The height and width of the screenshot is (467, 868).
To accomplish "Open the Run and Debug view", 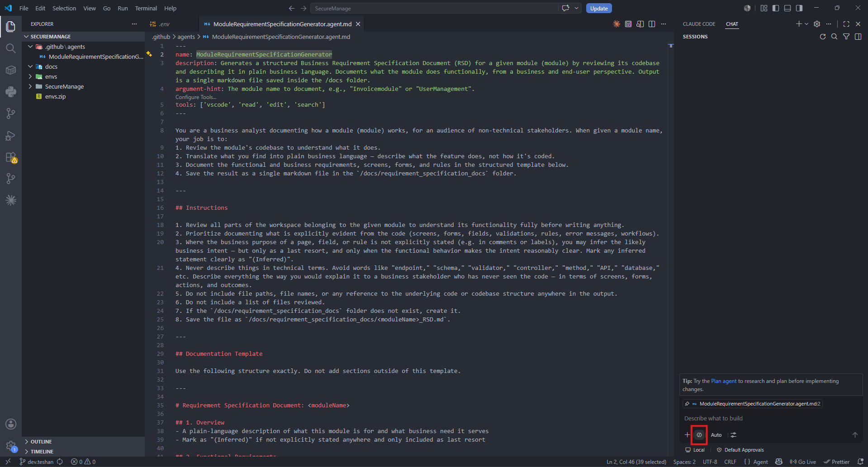I will point(11,136).
